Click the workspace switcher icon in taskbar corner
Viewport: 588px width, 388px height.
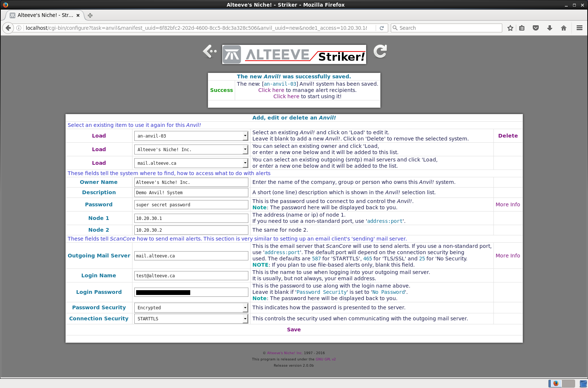583,384
